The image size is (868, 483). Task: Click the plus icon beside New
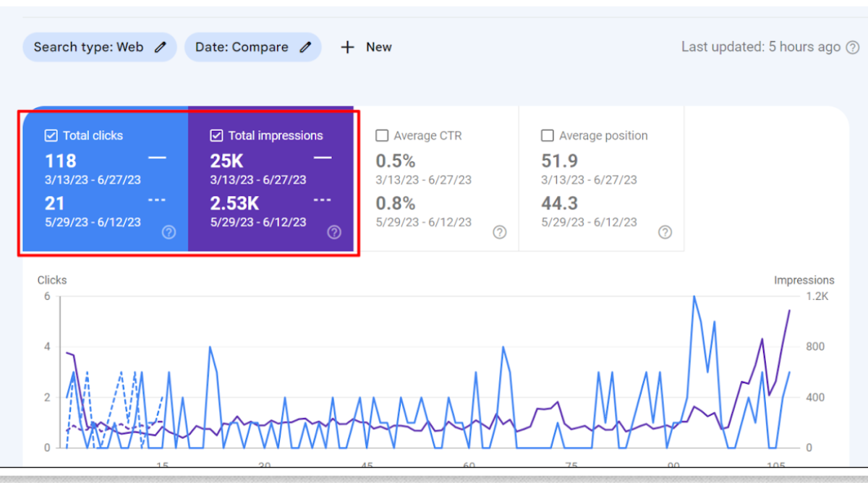click(348, 47)
